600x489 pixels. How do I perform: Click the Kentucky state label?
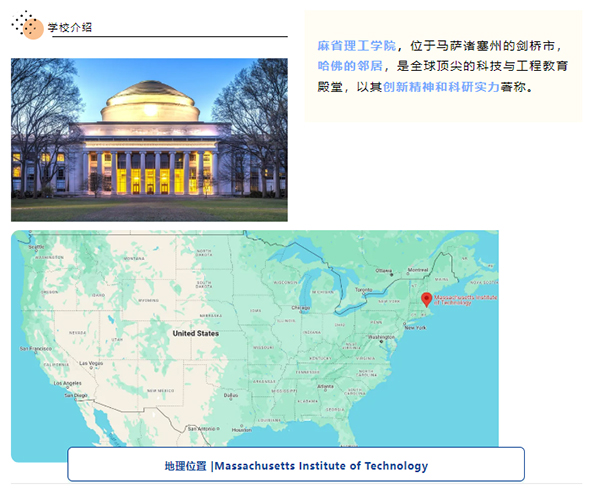coord(320,358)
